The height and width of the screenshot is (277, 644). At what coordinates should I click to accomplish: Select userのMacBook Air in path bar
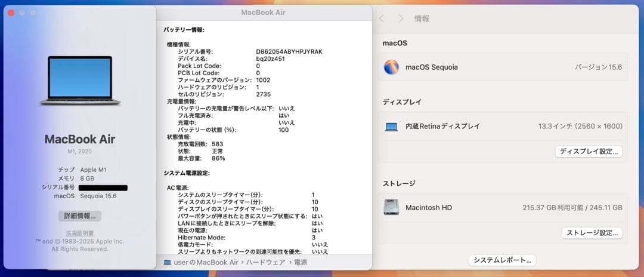[206, 262]
